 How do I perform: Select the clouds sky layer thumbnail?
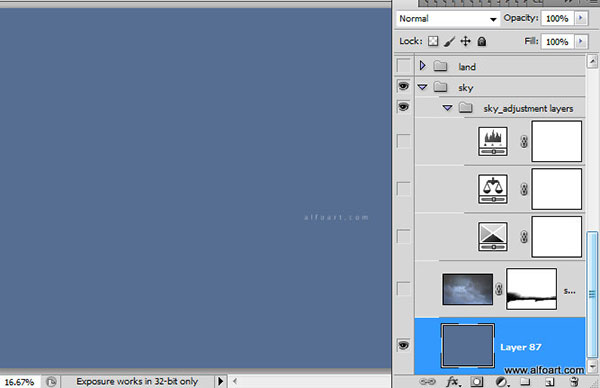click(x=468, y=289)
